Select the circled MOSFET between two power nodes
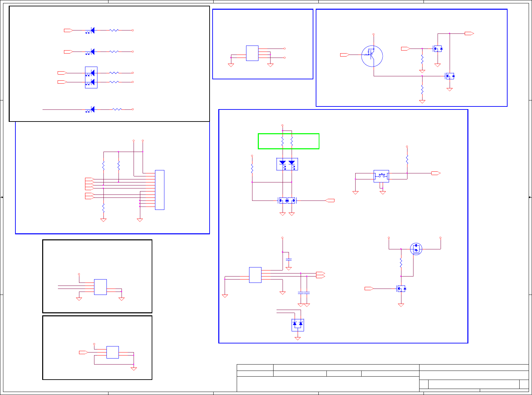The height and width of the screenshot is (395, 532). click(x=416, y=249)
